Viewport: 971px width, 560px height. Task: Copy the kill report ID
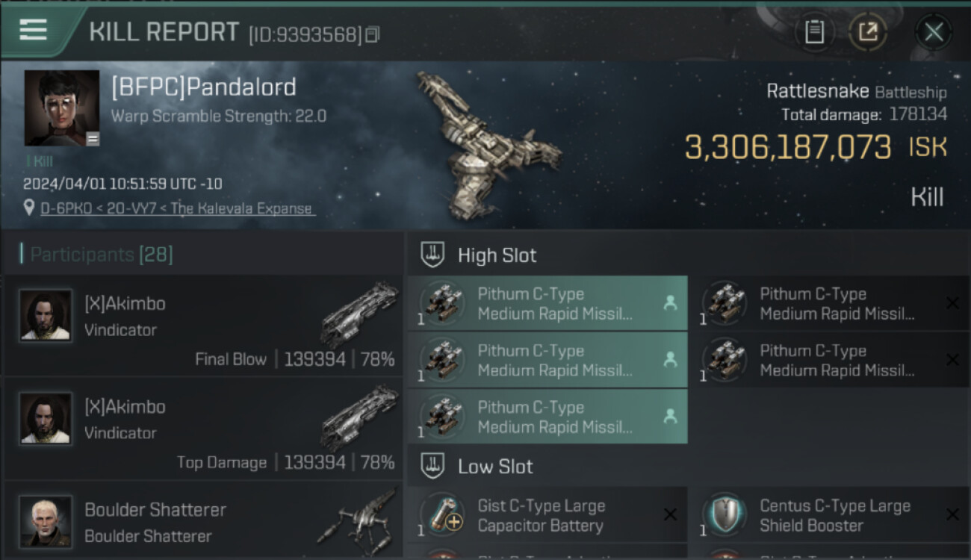(373, 34)
